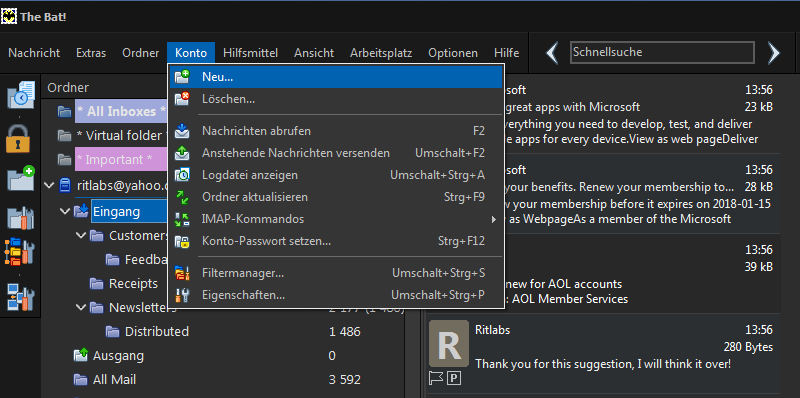Click the folder tools icon in sidebar
This screenshot has height=398, width=800.
[21, 218]
